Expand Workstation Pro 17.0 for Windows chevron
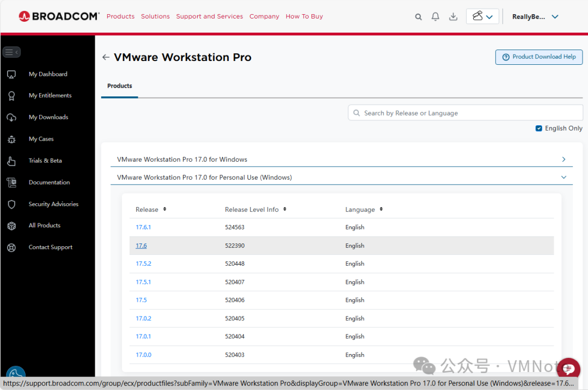 563,160
